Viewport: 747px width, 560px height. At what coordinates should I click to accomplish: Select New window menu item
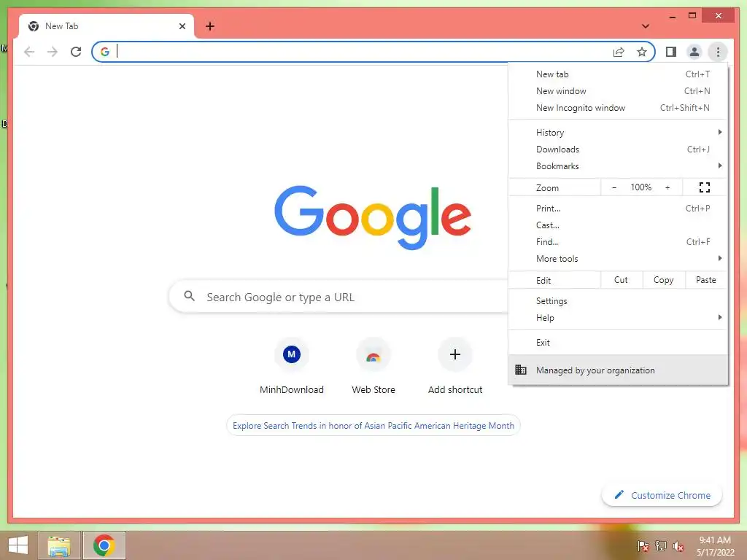click(618, 91)
